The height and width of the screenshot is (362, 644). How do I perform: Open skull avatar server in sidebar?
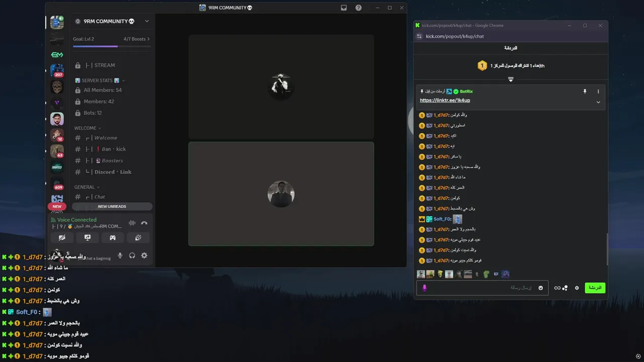(x=57, y=86)
